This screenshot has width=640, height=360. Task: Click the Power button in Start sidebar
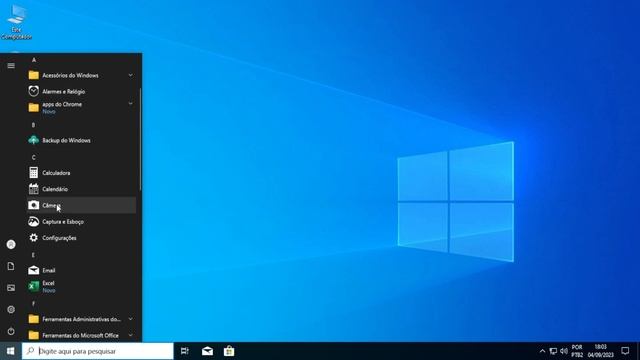pyautogui.click(x=11, y=331)
